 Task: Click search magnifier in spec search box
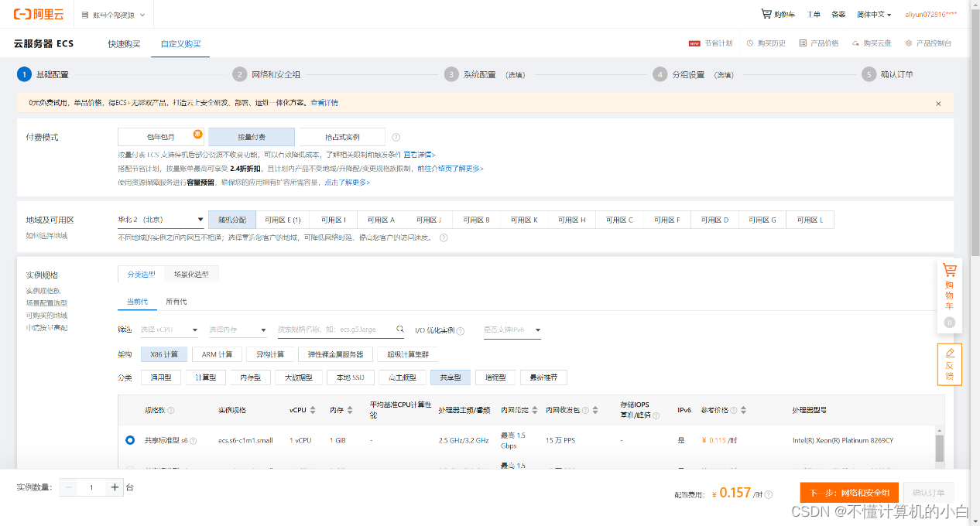399,329
